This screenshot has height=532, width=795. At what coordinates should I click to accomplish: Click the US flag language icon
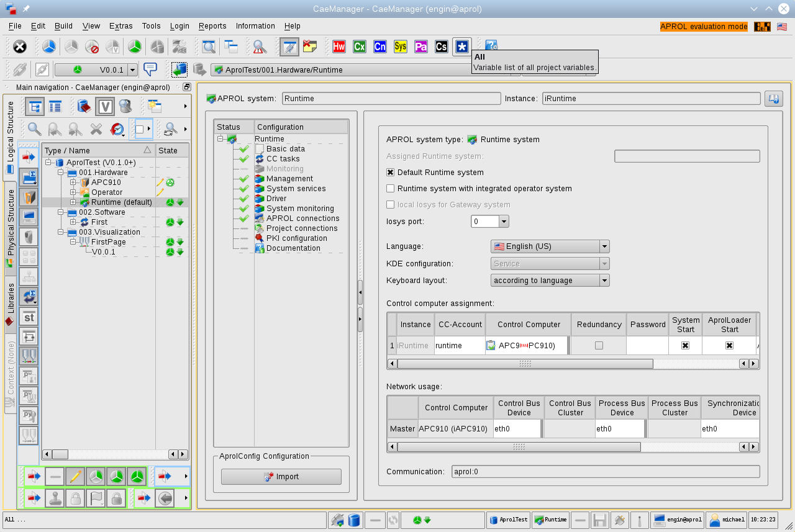click(x=782, y=27)
